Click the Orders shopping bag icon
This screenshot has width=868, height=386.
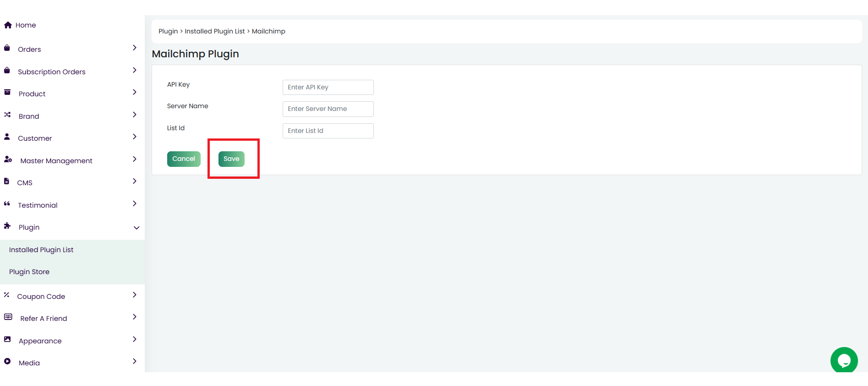[7, 48]
